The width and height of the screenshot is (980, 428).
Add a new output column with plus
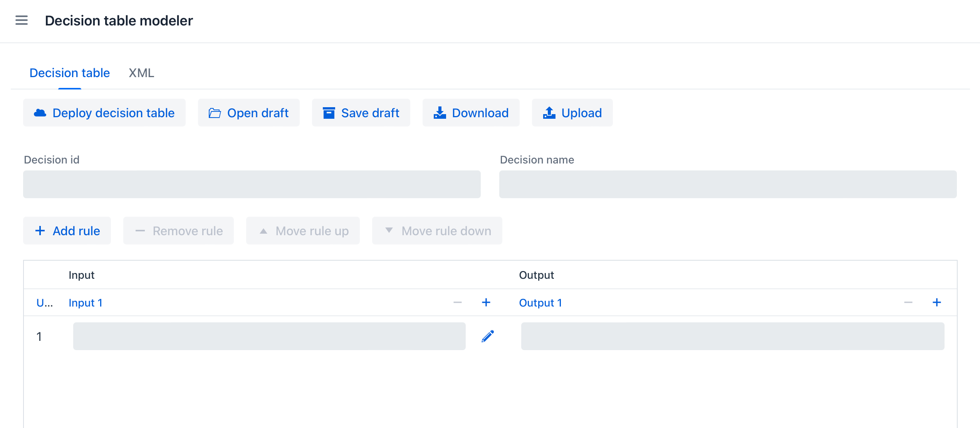point(936,303)
